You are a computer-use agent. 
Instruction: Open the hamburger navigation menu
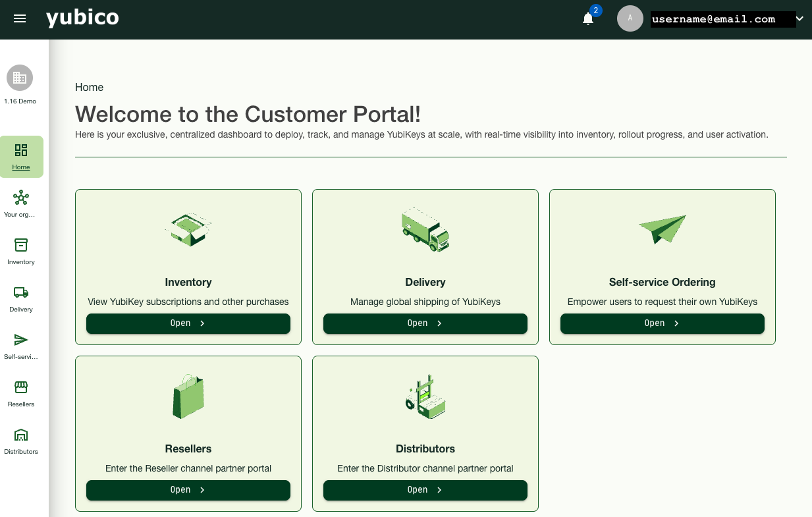pos(20,18)
